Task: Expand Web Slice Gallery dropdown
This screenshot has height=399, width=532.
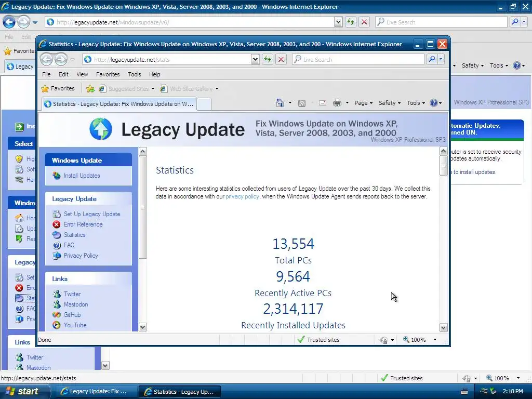Action: [x=217, y=89]
